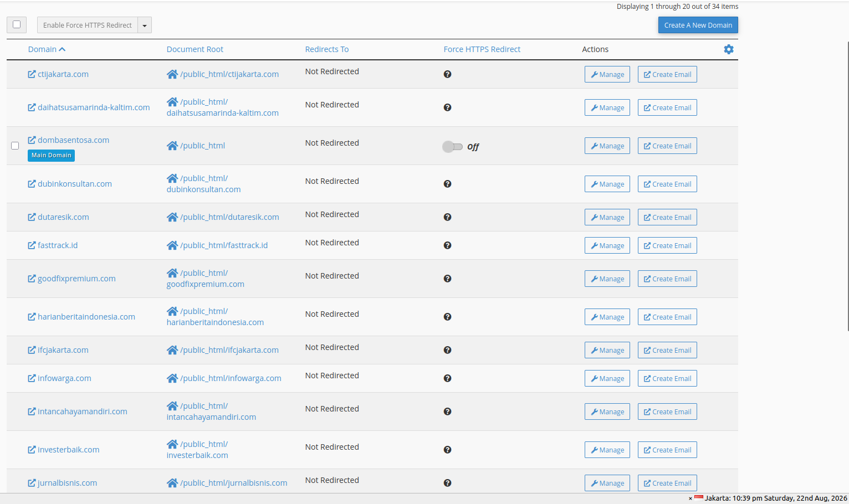Create Email for investerbaik.com

pos(667,450)
